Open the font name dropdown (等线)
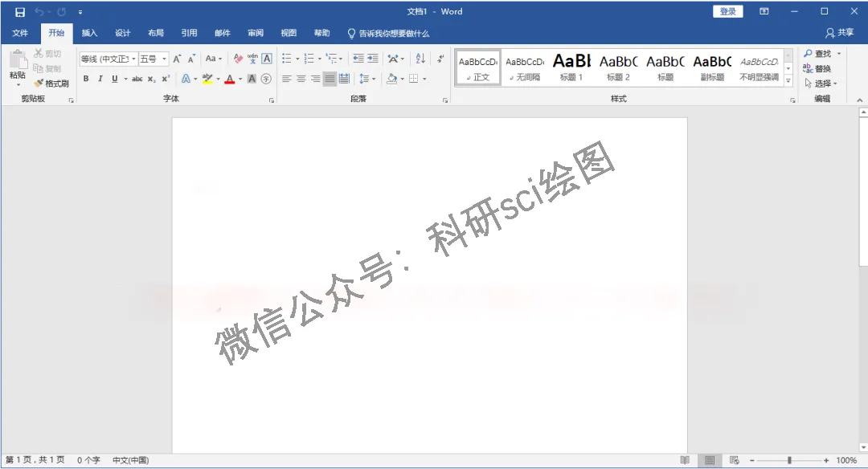The width and height of the screenshot is (868, 469). 133,59
